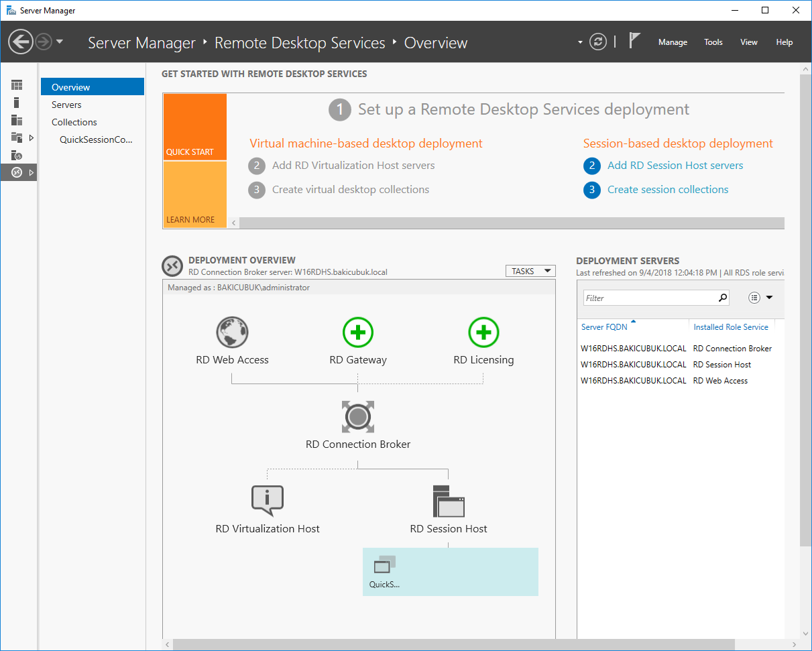Select the RD Web Access server row
812x651 pixels.
[680, 381]
